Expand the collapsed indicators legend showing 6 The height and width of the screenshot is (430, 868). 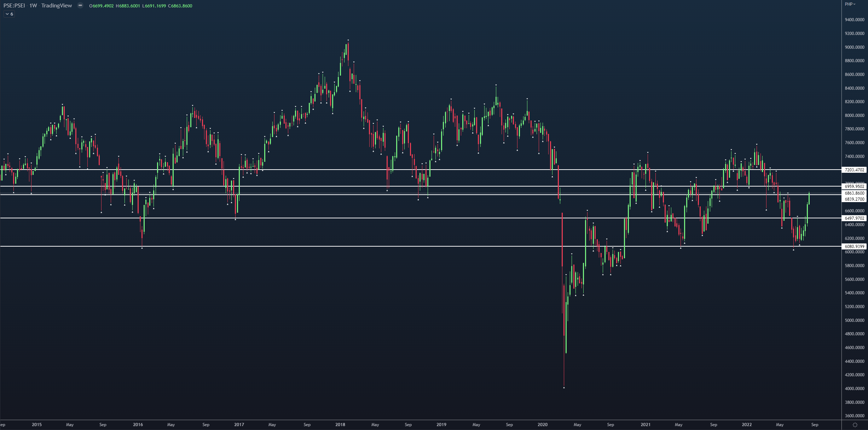[9, 14]
